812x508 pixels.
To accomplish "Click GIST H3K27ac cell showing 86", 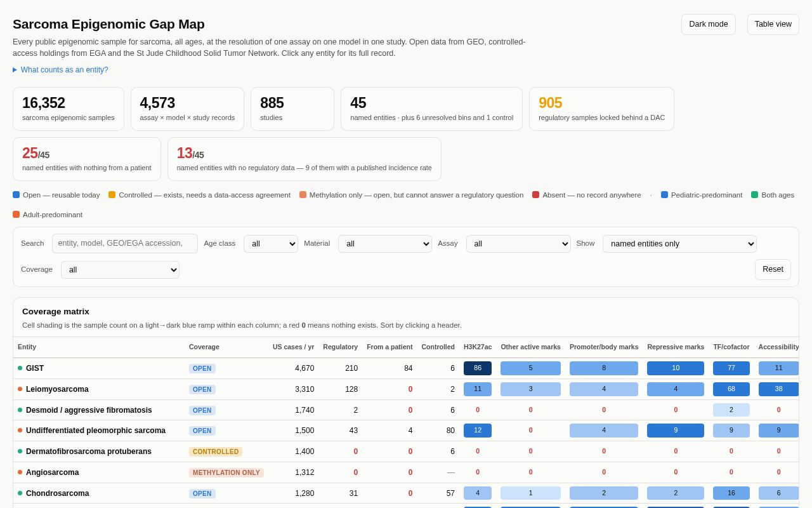I will click(478, 368).
